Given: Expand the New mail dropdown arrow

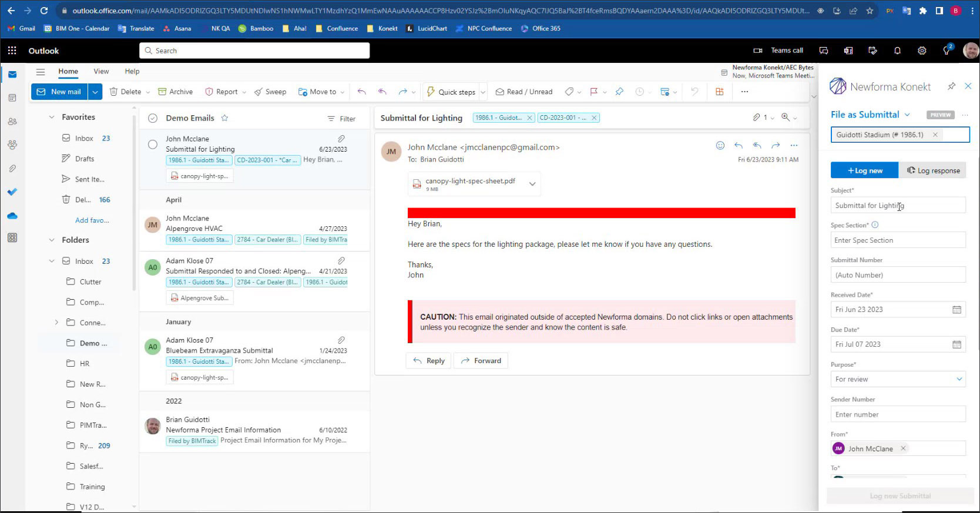Looking at the screenshot, I should 95,92.
